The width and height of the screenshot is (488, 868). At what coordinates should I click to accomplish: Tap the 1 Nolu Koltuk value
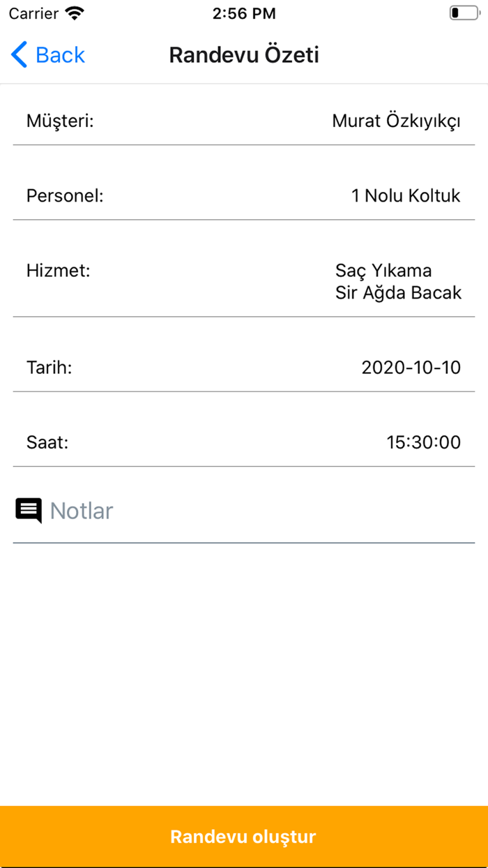tap(406, 195)
